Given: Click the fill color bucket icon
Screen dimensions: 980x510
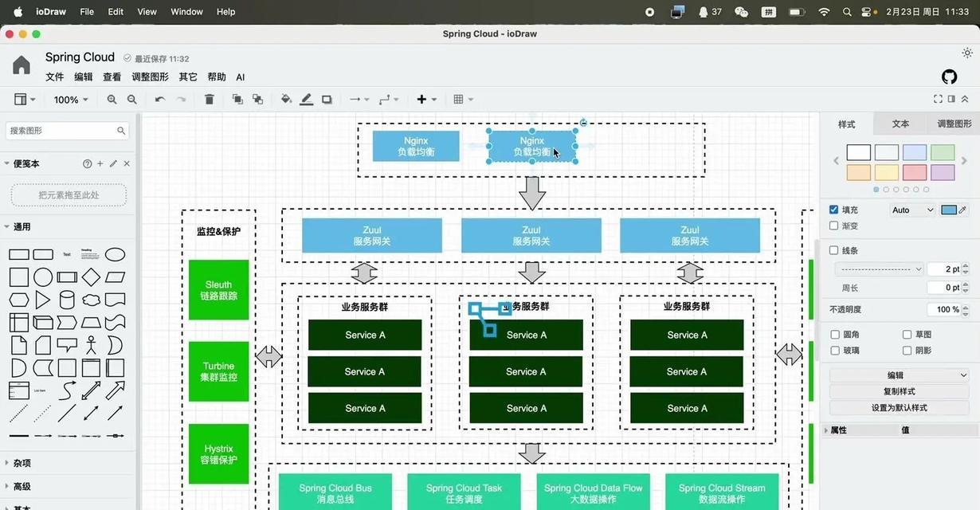Looking at the screenshot, I should (x=286, y=100).
